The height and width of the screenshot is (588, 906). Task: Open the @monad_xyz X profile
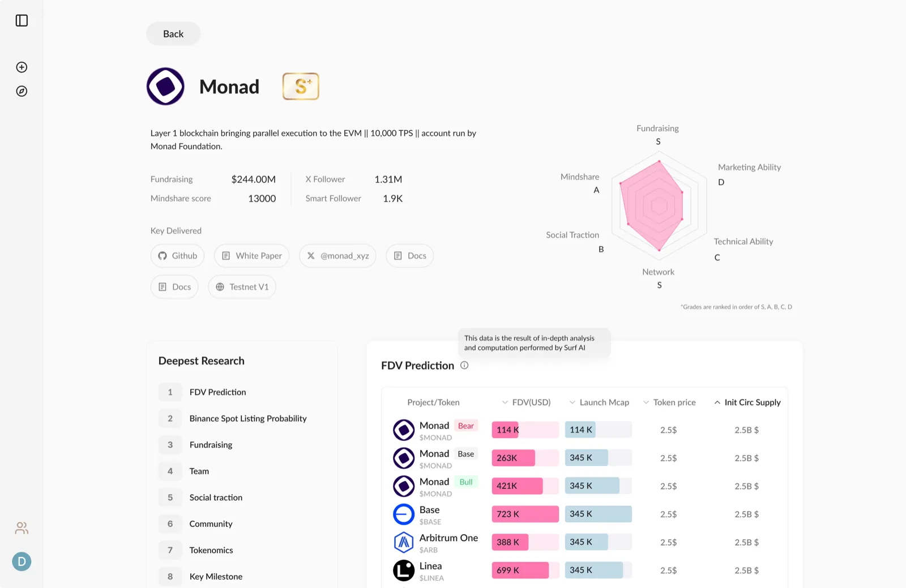pos(337,256)
